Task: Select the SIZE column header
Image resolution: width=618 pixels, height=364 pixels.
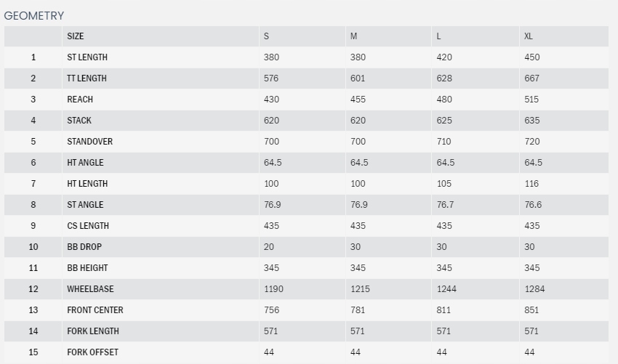Action: [76, 36]
